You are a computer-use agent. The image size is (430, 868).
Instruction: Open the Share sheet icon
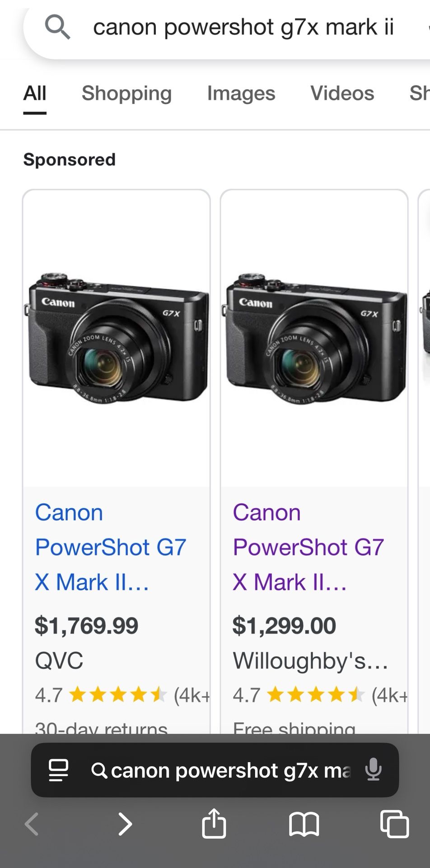214,823
